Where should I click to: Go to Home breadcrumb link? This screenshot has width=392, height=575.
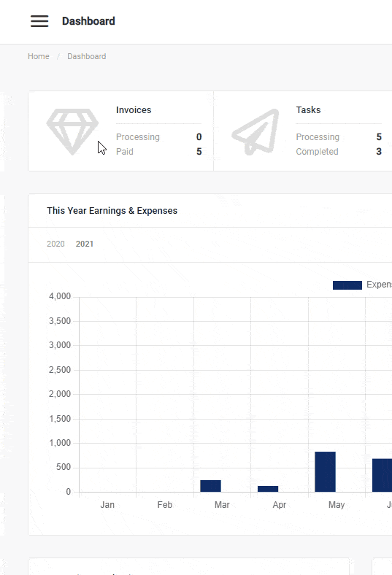coord(39,56)
